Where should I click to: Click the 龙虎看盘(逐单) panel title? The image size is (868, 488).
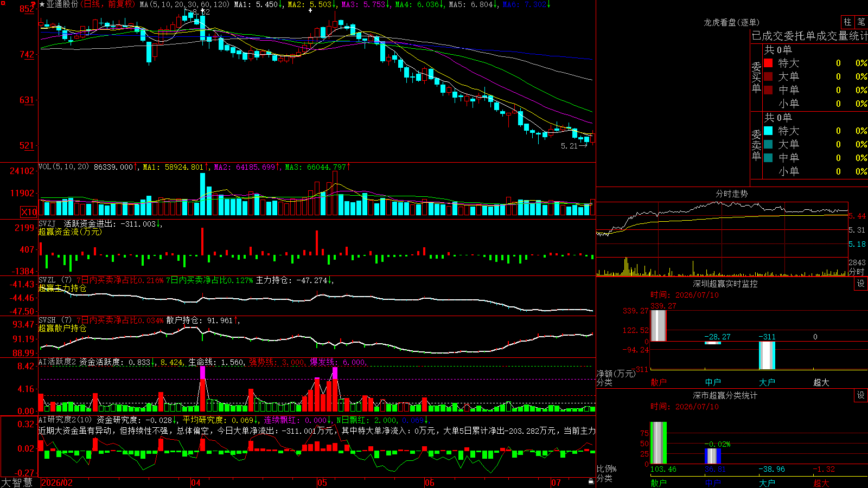tap(731, 22)
